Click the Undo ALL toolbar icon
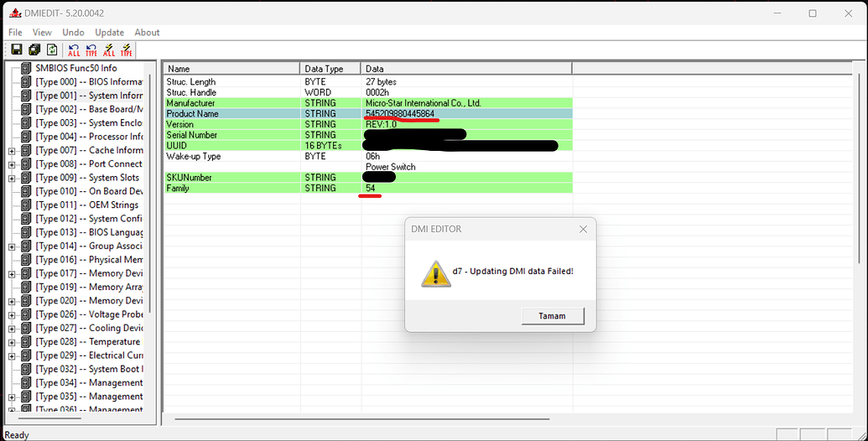 pos(74,50)
